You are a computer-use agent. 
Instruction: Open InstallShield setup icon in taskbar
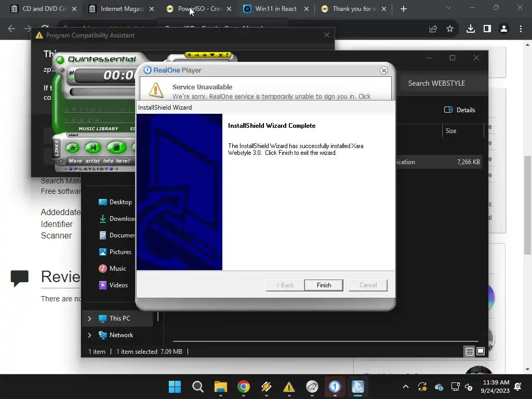point(357,387)
